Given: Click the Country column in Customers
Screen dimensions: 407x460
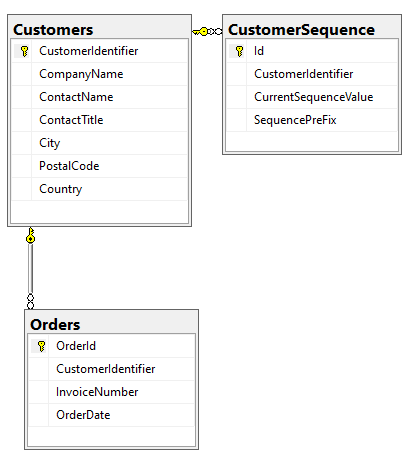Looking at the screenshot, I should (100, 189).
